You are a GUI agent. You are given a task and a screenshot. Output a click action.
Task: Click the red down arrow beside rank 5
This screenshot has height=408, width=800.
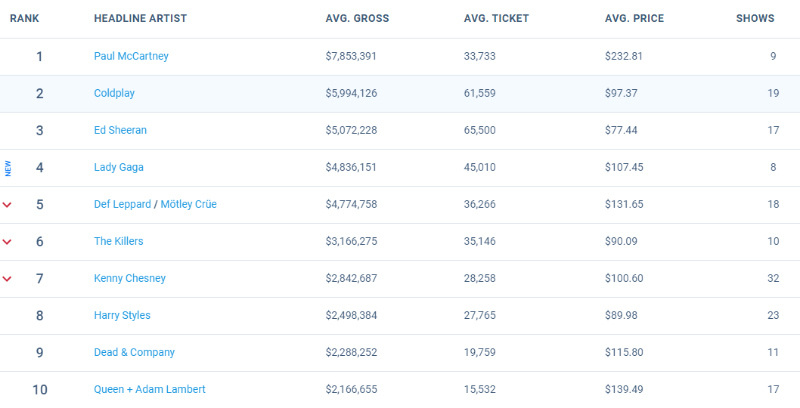[7, 205]
